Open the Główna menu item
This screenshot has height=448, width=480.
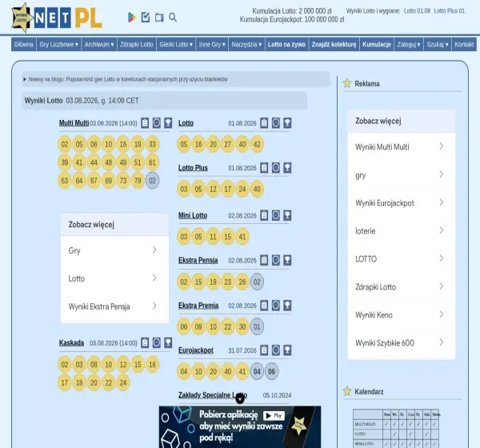pyautogui.click(x=23, y=45)
